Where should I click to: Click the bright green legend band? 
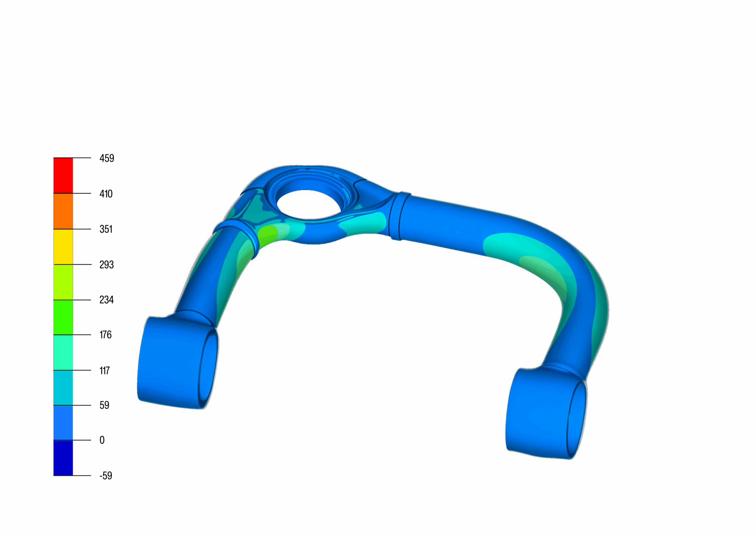(63, 317)
